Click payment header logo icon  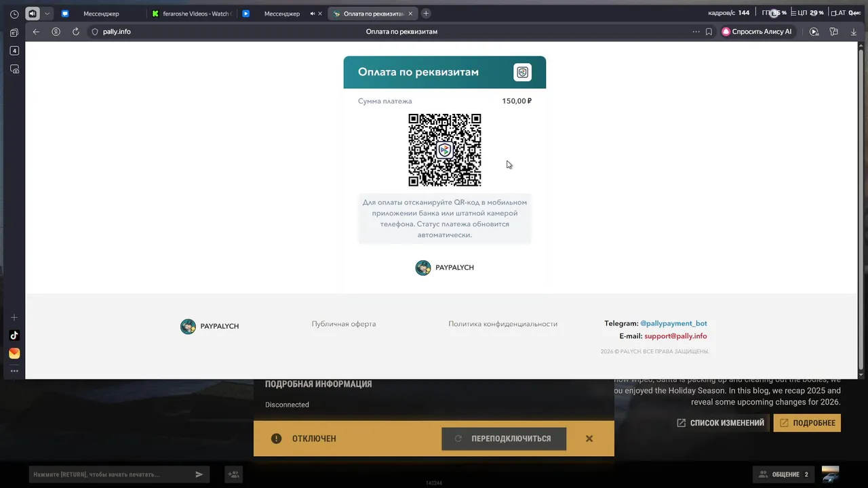pyautogui.click(x=522, y=73)
